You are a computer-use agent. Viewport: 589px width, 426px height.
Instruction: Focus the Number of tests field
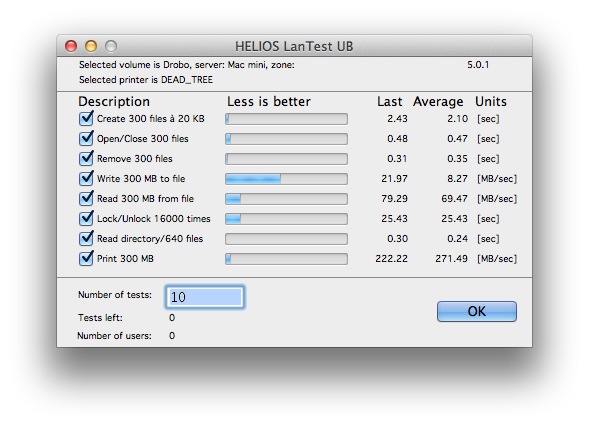coord(205,297)
